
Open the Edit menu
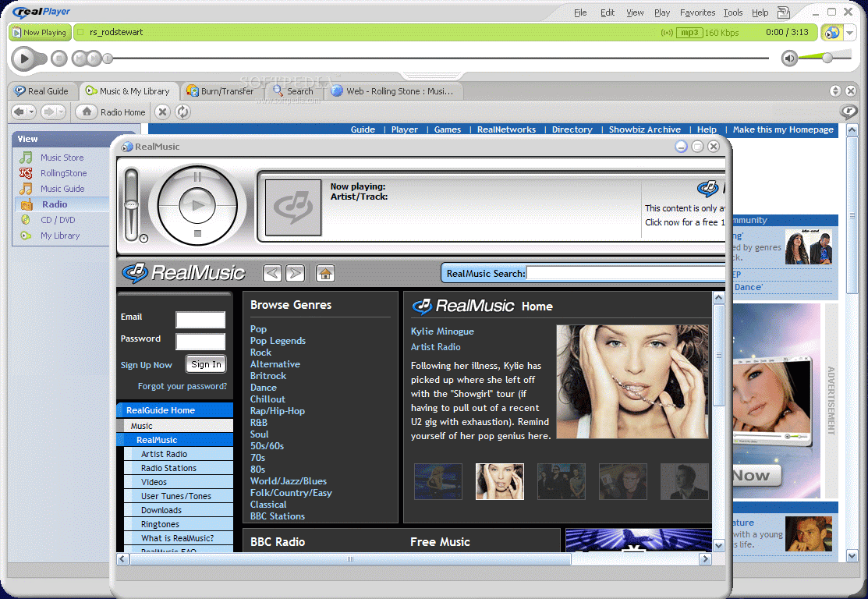(608, 12)
